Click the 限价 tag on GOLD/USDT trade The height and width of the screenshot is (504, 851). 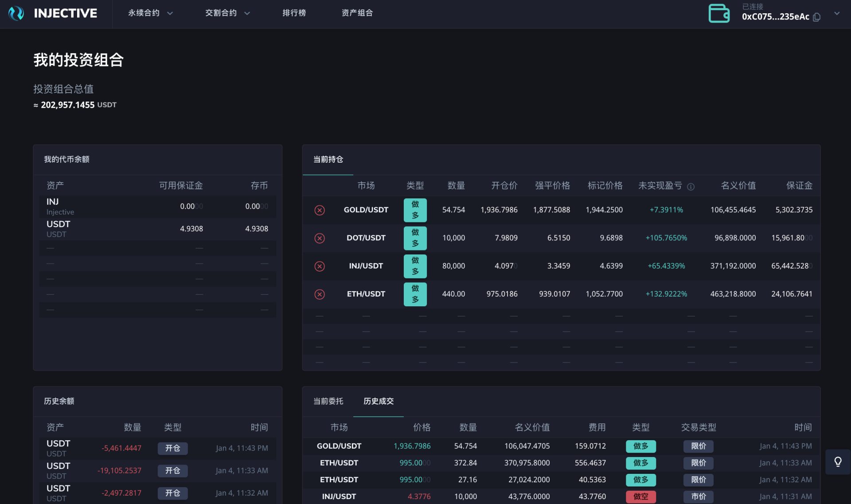[x=698, y=446]
